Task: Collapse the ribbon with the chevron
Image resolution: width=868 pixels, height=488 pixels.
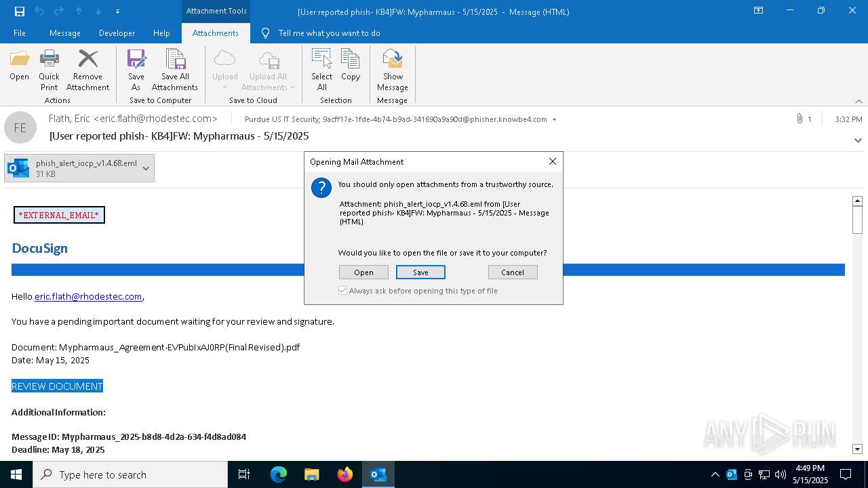Action: [x=859, y=101]
